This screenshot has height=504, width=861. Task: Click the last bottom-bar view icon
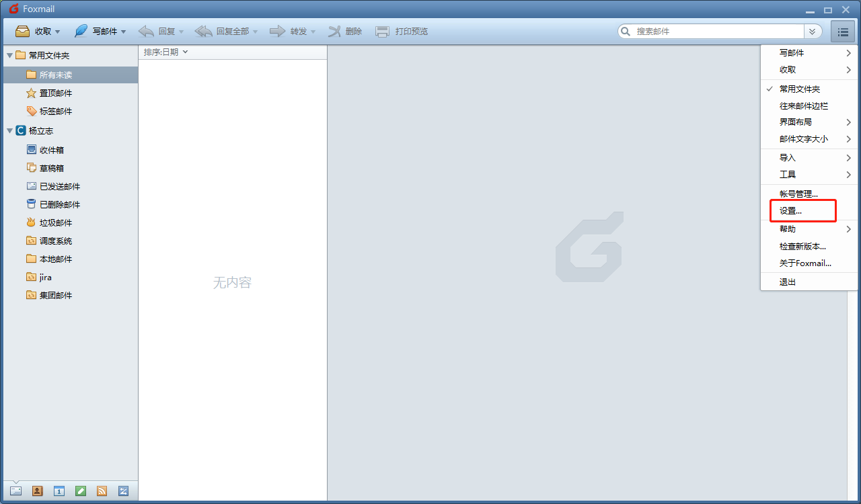(123, 491)
